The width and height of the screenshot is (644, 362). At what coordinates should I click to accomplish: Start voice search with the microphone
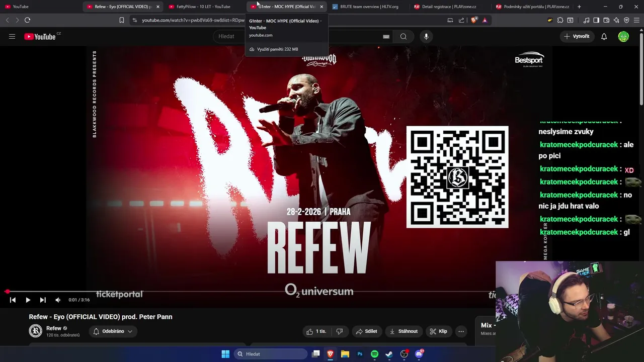[x=426, y=36]
